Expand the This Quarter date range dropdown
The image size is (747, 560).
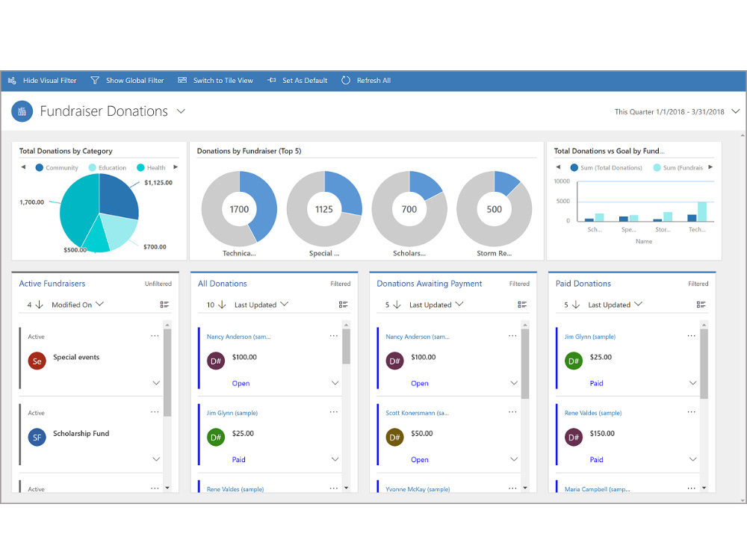tap(735, 111)
